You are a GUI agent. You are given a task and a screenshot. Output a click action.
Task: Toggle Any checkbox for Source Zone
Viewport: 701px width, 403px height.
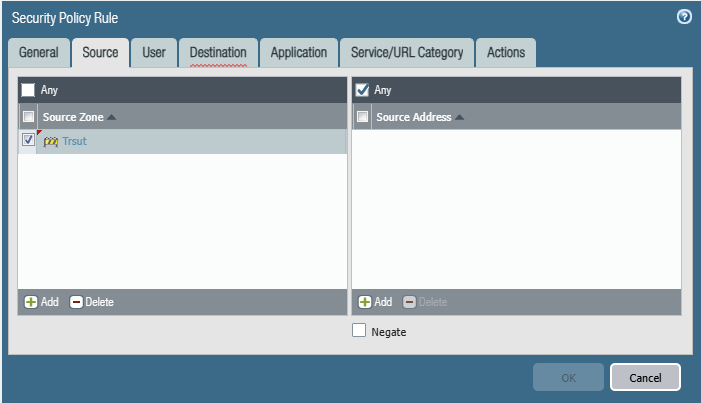point(28,90)
